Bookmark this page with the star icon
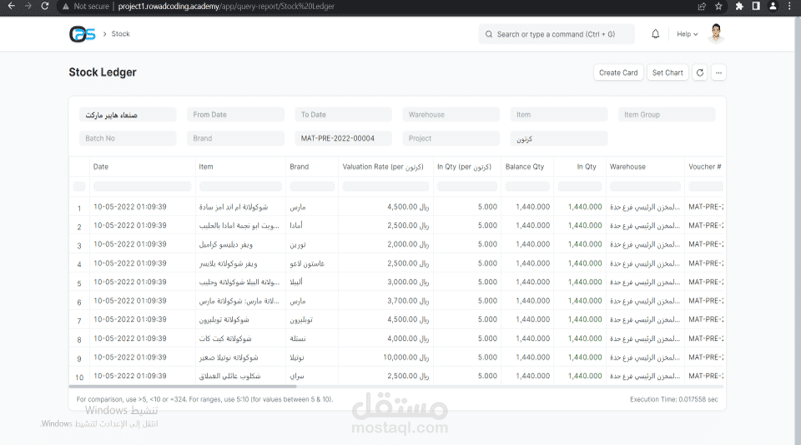 719,6
